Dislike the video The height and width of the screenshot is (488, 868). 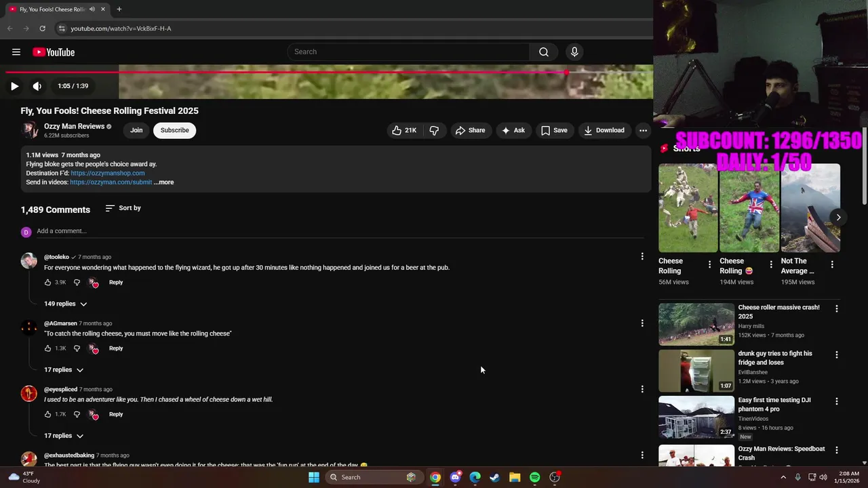point(434,130)
